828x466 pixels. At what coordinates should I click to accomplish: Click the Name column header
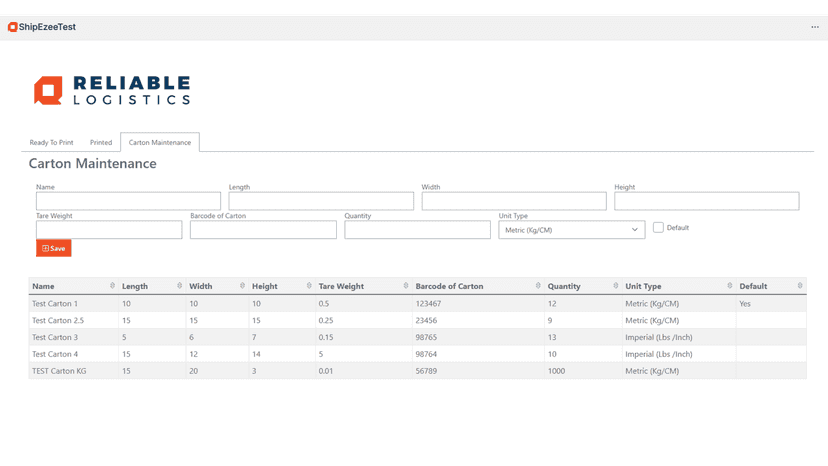pyautogui.click(x=43, y=286)
